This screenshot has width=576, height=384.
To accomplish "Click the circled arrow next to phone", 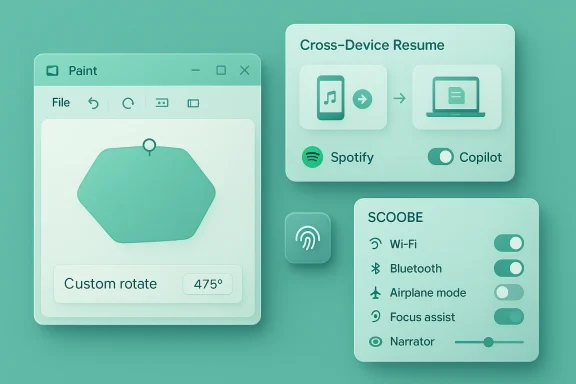I will (x=362, y=99).
